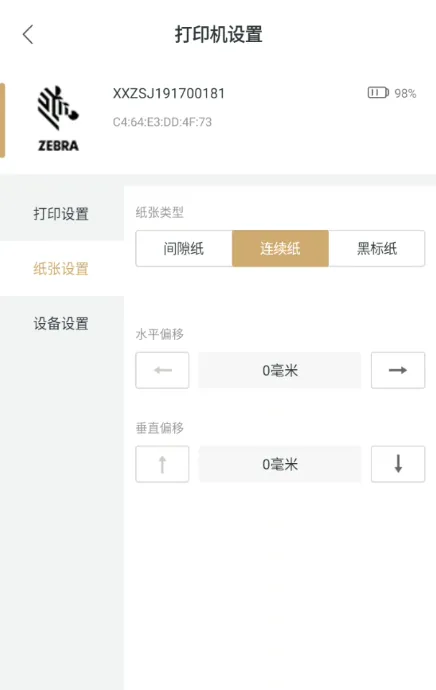This screenshot has width=436, height=690.
Task: Tap printer name XXZSJ191700181
Action: 169,93
